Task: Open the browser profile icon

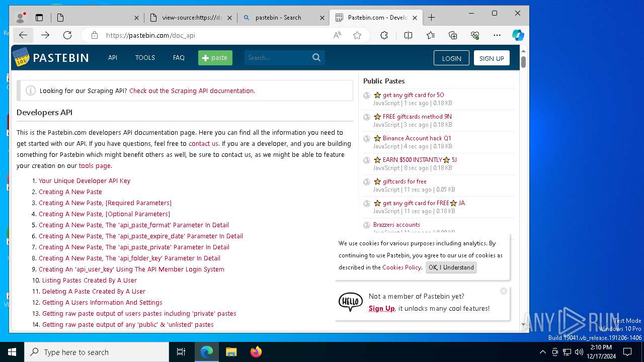Action: tap(21, 18)
